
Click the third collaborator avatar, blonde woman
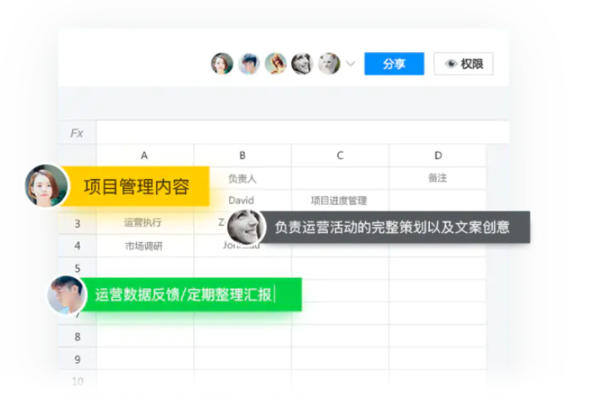point(276,64)
